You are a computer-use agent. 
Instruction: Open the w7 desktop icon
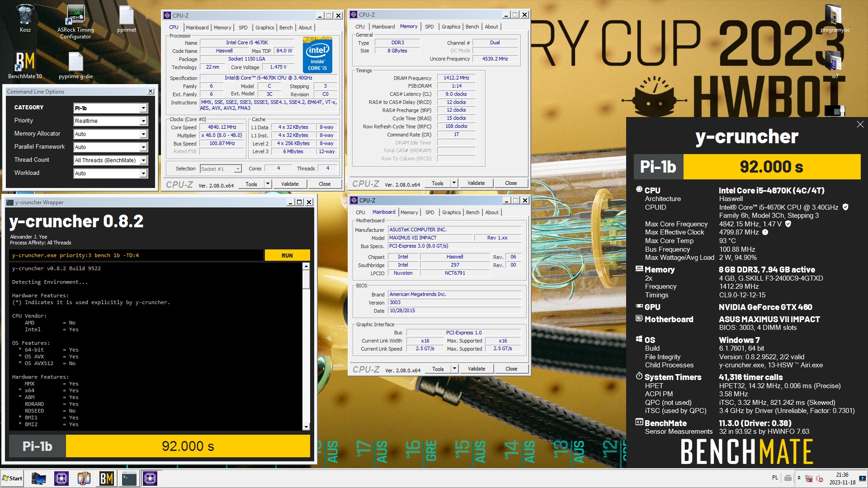click(835, 65)
